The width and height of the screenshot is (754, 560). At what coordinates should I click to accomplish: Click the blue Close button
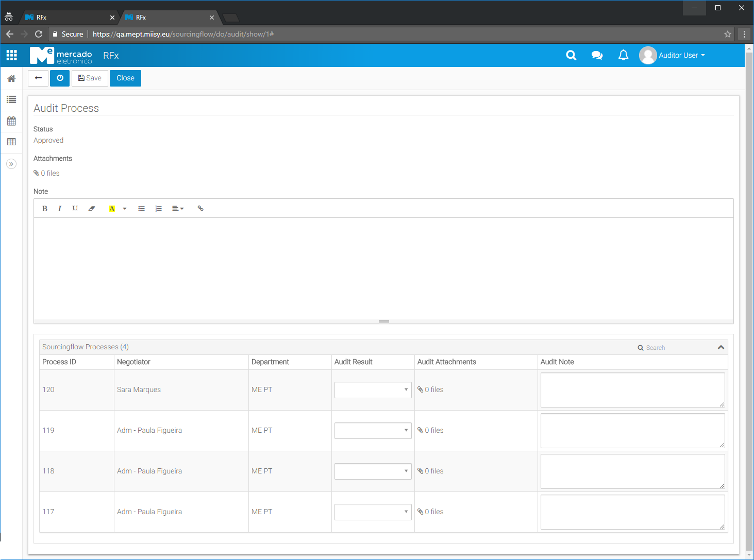125,78
